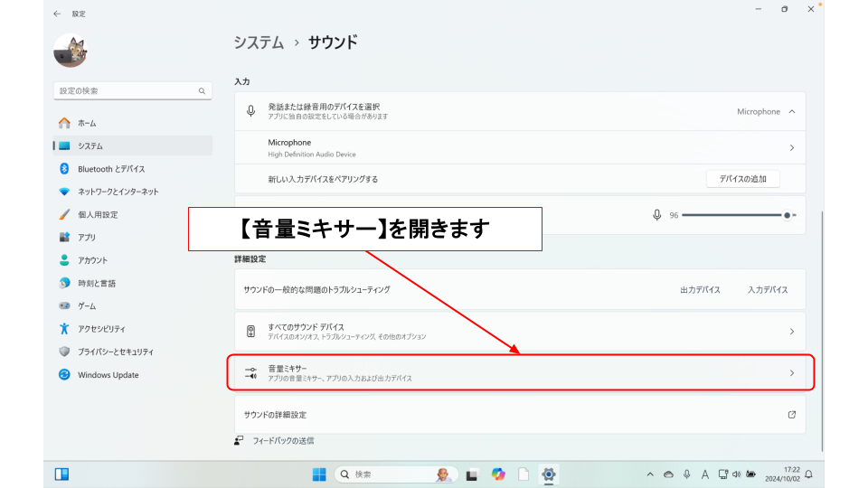Open ネットワークとインターネット settings

click(118, 192)
